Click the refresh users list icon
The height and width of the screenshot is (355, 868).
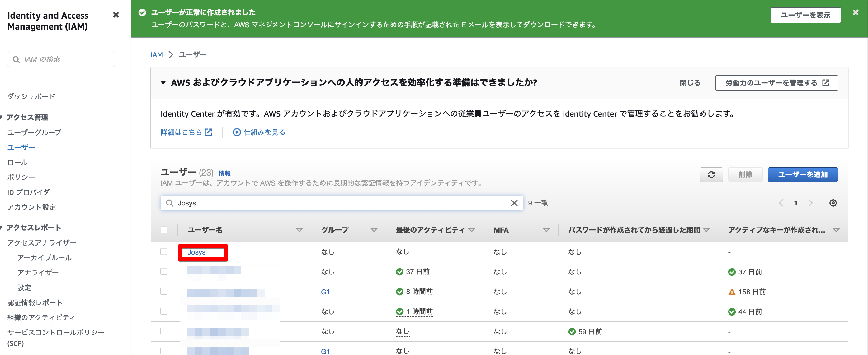tap(711, 175)
